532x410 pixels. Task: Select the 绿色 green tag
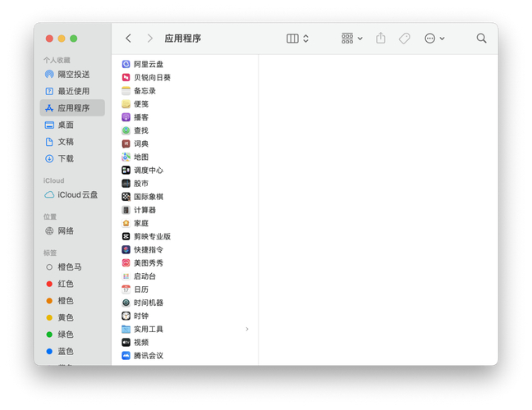click(72, 335)
